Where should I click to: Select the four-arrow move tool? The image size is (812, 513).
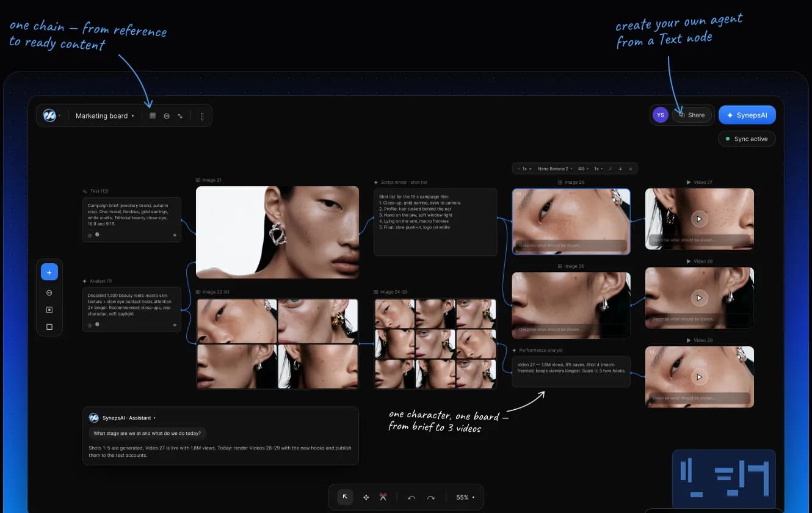(366, 498)
